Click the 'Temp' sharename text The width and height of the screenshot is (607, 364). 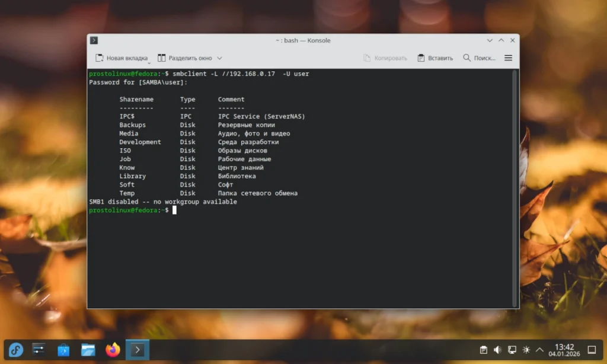[127, 193]
